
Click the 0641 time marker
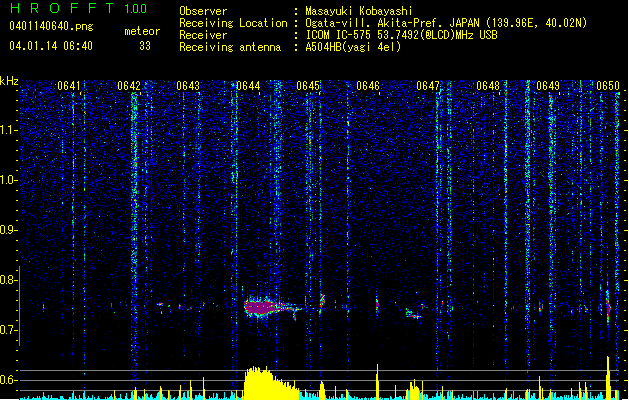69,86
